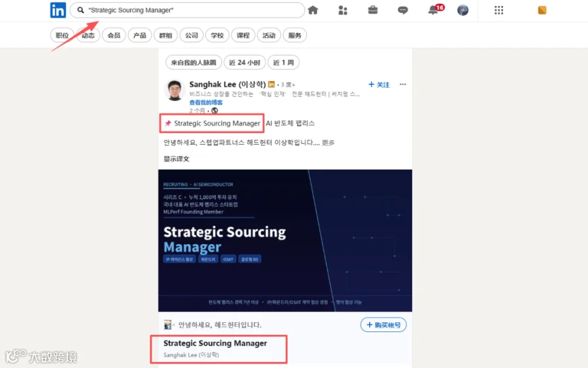The width and height of the screenshot is (588, 368).
Task: Select the 公司 filter pill
Action: click(191, 35)
